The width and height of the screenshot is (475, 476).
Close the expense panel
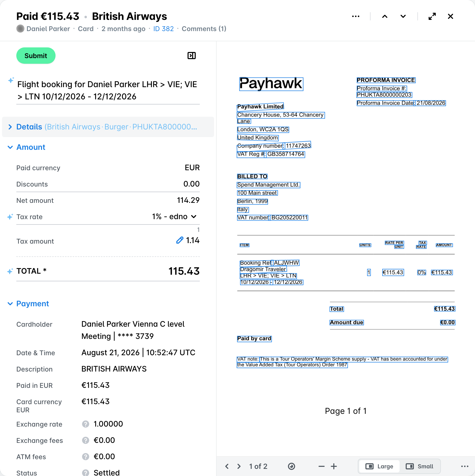(x=451, y=17)
